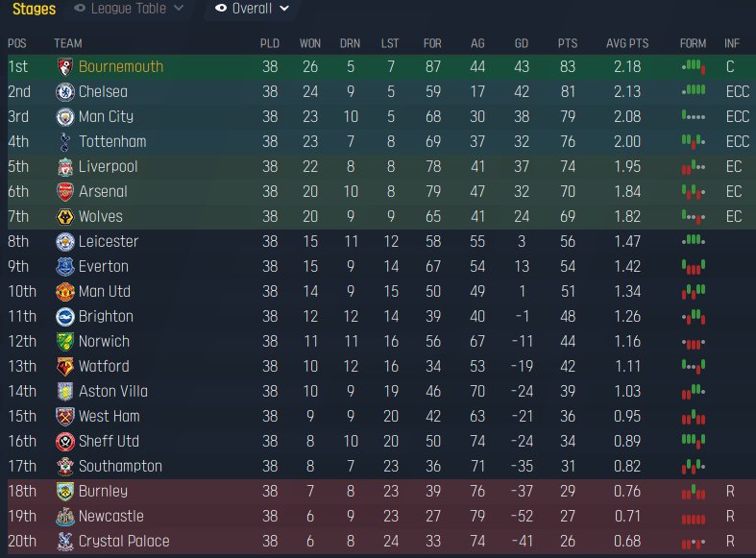Screen dimensions: 756x558
Task: Click the Wolves club crest icon
Action: coord(65,217)
